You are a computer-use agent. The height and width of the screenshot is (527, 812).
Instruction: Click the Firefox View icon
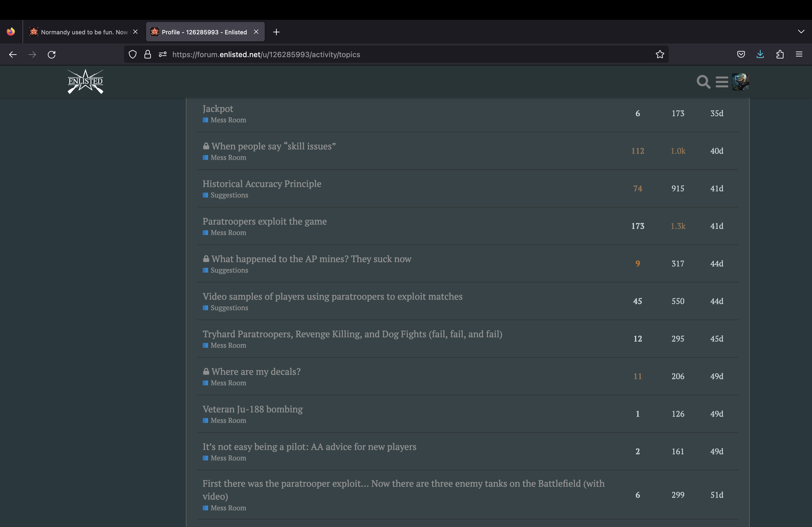click(x=11, y=32)
